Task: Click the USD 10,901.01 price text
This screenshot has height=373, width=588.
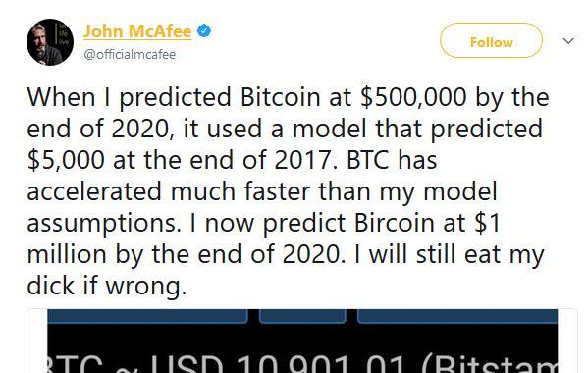Action: (278, 364)
